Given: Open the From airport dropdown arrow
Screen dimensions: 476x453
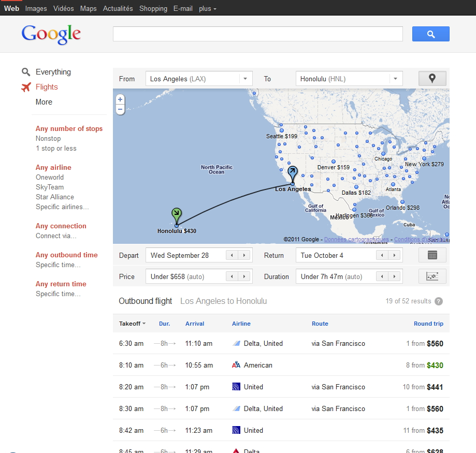Looking at the screenshot, I should point(246,79).
